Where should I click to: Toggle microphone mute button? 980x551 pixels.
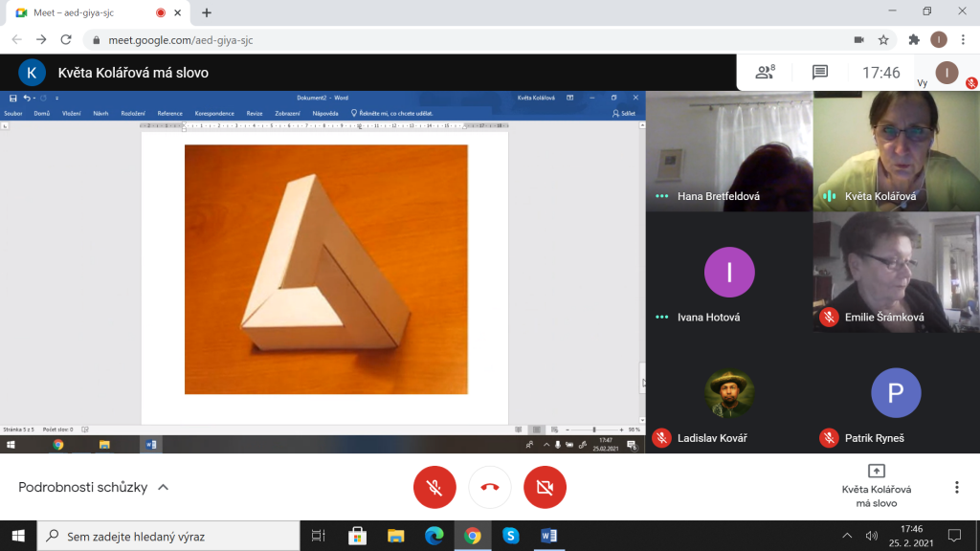[434, 487]
